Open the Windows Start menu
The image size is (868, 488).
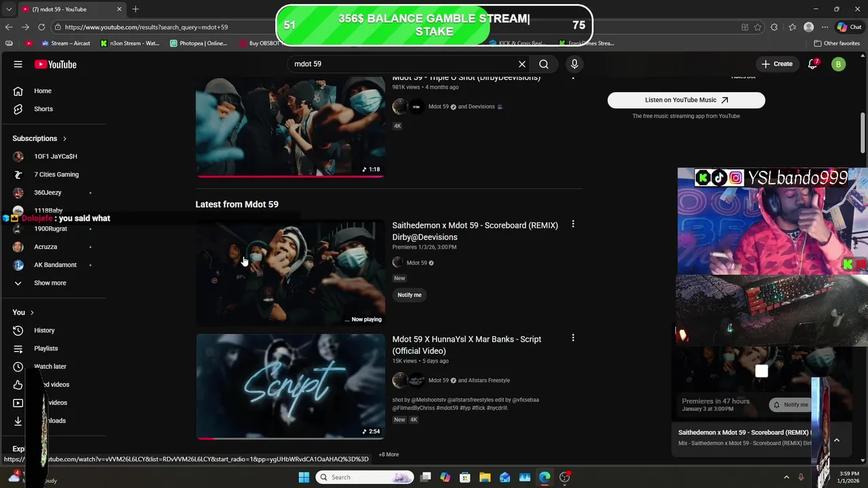point(304,477)
